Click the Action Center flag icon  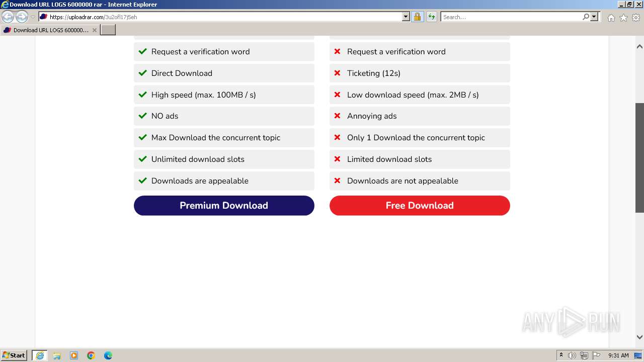(596, 355)
